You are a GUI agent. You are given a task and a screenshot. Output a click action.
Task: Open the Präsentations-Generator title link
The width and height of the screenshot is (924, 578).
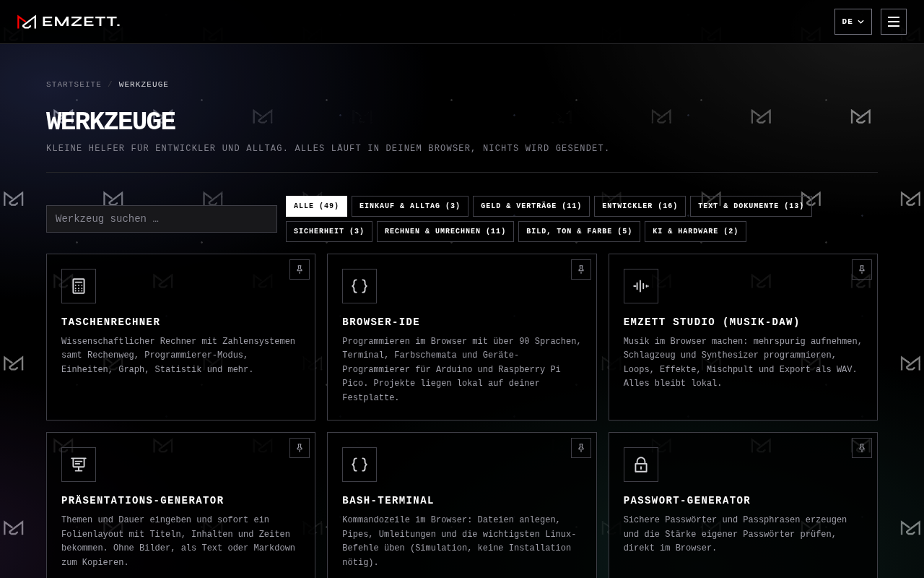point(143,501)
